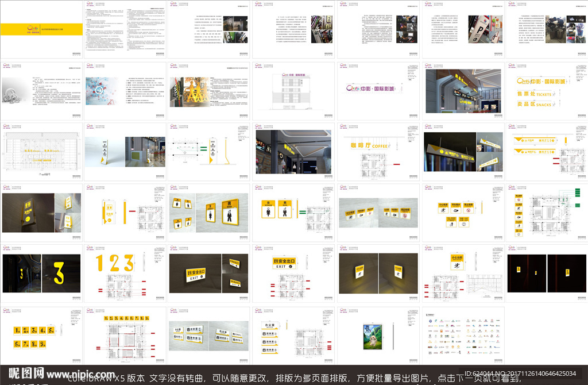Image resolution: width=588 pixels, height=385 pixels.
Task: Open the two-column text-only page
Action: (x=125, y=29)
